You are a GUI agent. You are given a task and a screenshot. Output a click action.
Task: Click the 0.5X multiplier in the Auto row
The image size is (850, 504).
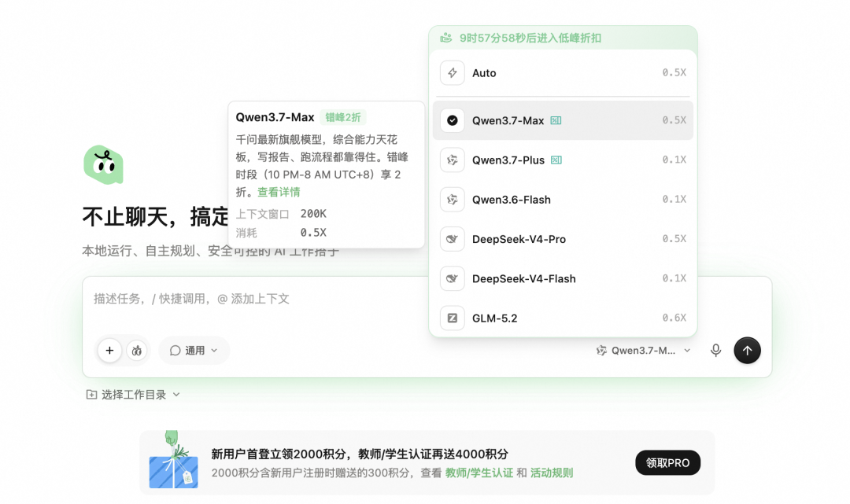click(x=674, y=72)
